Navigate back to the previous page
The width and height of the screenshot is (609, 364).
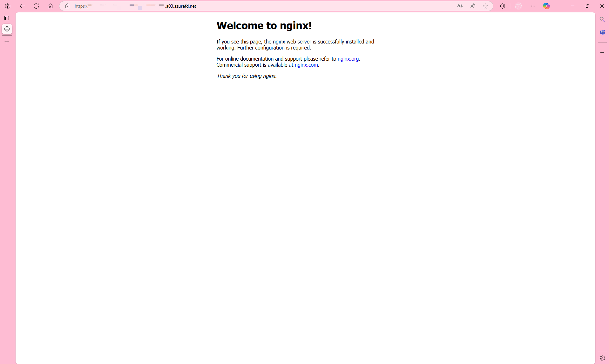coord(22,6)
